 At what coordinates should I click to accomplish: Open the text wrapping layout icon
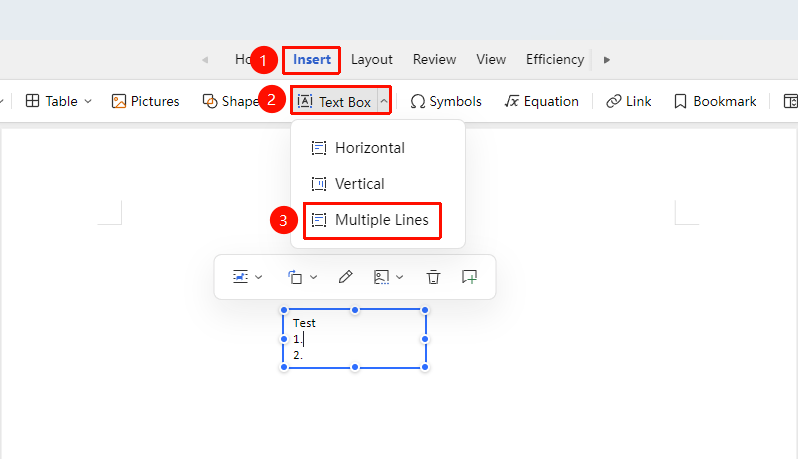click(240, 277)
